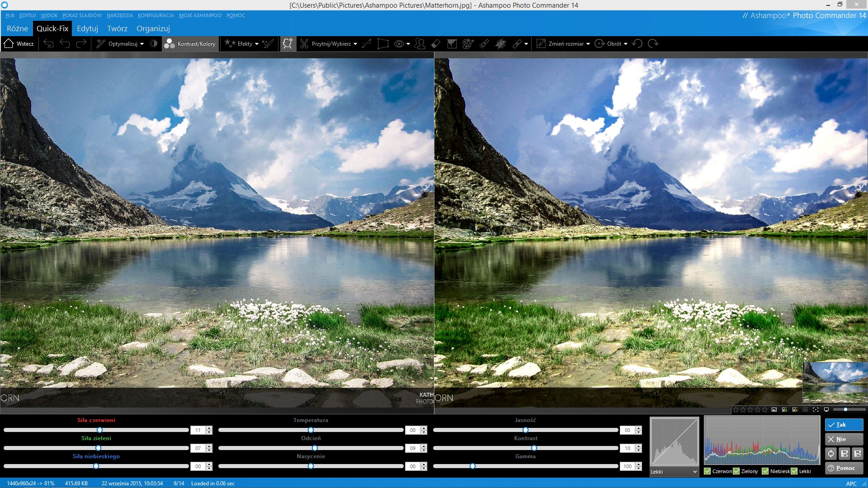Open the Zmień rozmiar dropdown

click(x=588, y=44)
